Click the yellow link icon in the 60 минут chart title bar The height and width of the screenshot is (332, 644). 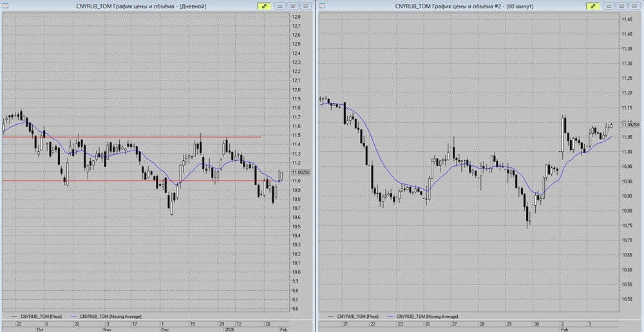592,6
